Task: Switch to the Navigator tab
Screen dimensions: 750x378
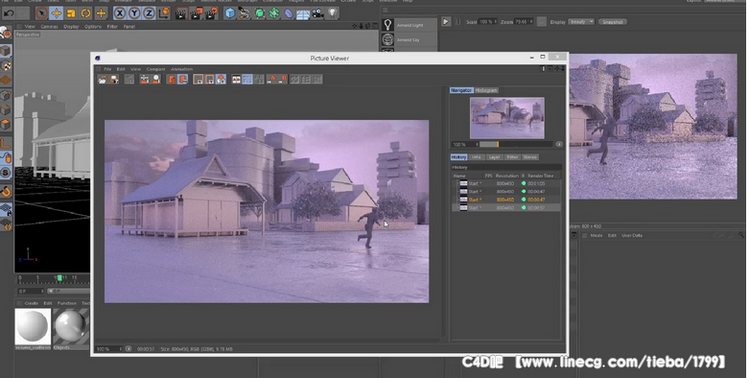Action: coord(461,90)
